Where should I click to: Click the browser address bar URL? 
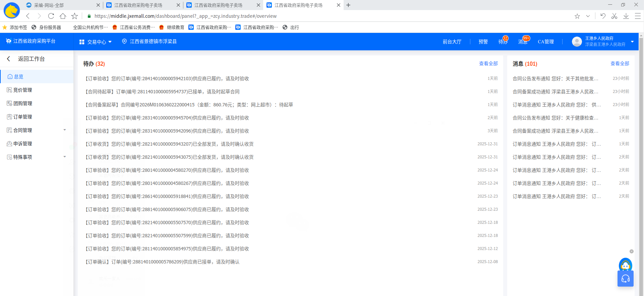tap(185, 16)
